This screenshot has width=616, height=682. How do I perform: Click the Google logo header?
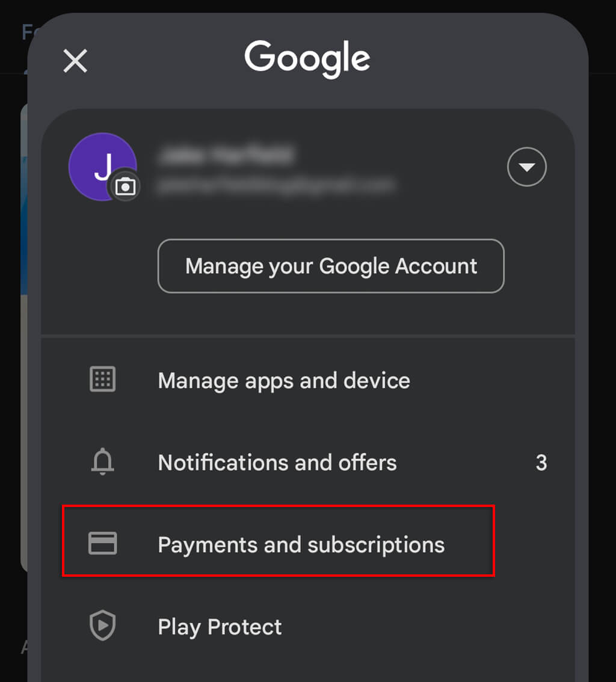coord(307,59)
